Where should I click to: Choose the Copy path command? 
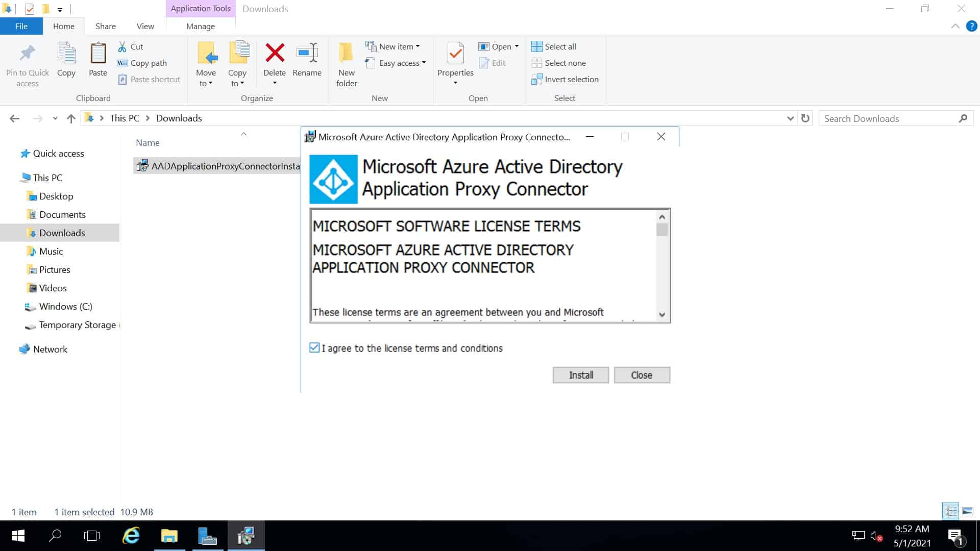coord(142,63)
